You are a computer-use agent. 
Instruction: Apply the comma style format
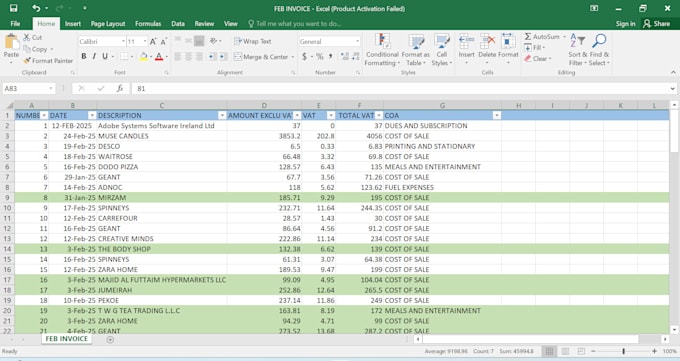click(x=330, y=56)
